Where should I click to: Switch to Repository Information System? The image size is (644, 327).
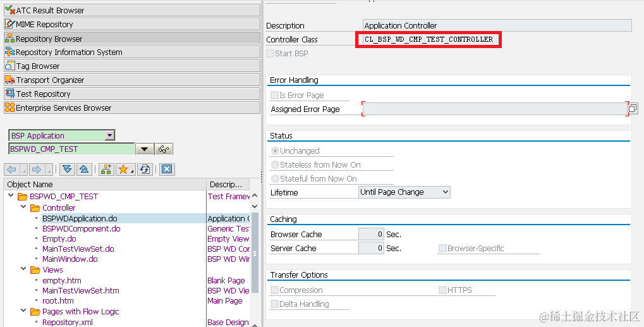(x=132, y=52)
